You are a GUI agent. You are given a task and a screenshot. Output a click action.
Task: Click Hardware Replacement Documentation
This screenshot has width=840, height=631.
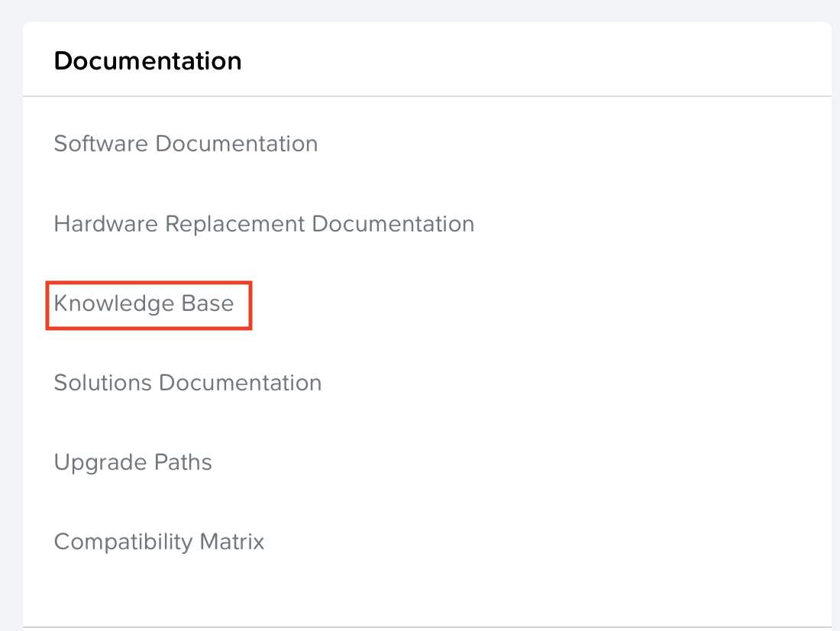coord(263,224)
